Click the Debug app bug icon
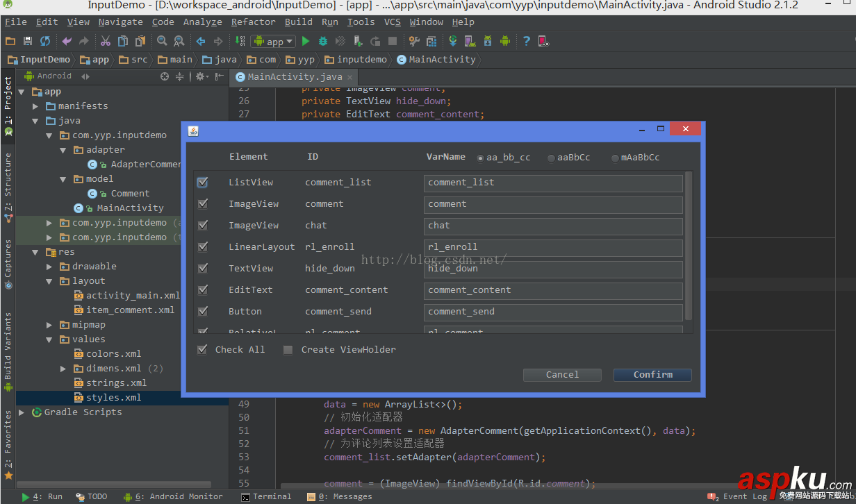The height and width of the screenshot is (504, 856). coord(323,42)
